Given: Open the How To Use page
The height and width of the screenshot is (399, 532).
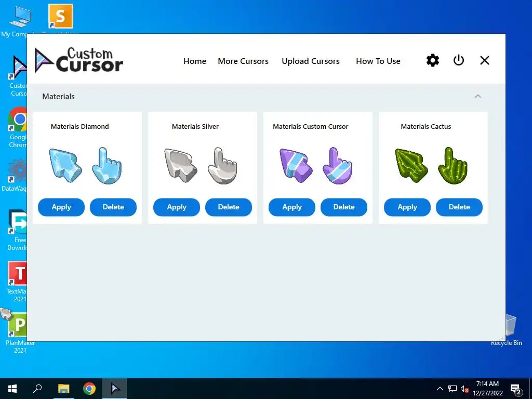Looking at the screenshot, I should point(378,61).
